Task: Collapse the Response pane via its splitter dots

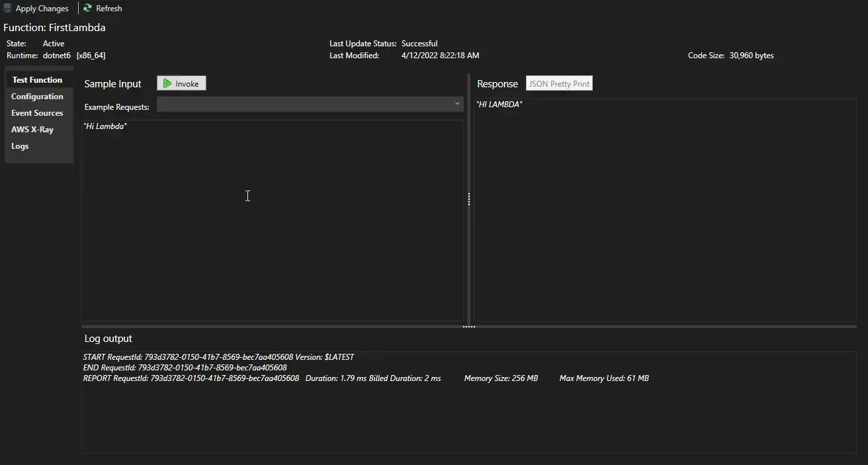Action: point(468,198)
